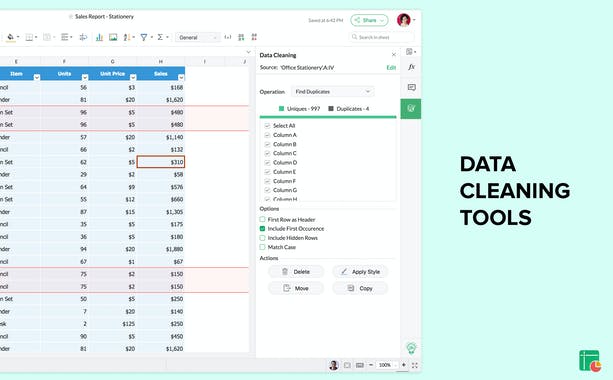Open the Operation Find Duplicates dropdown
The height and width of the screenshot is (380, 613).
(333, 91)
